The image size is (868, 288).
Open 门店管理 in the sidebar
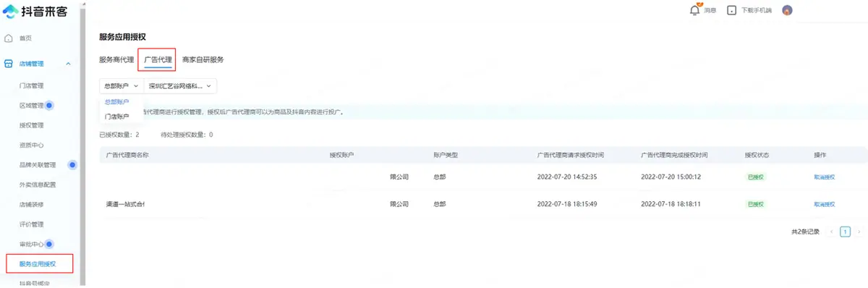pyautogui.click(x=32, y=85)
